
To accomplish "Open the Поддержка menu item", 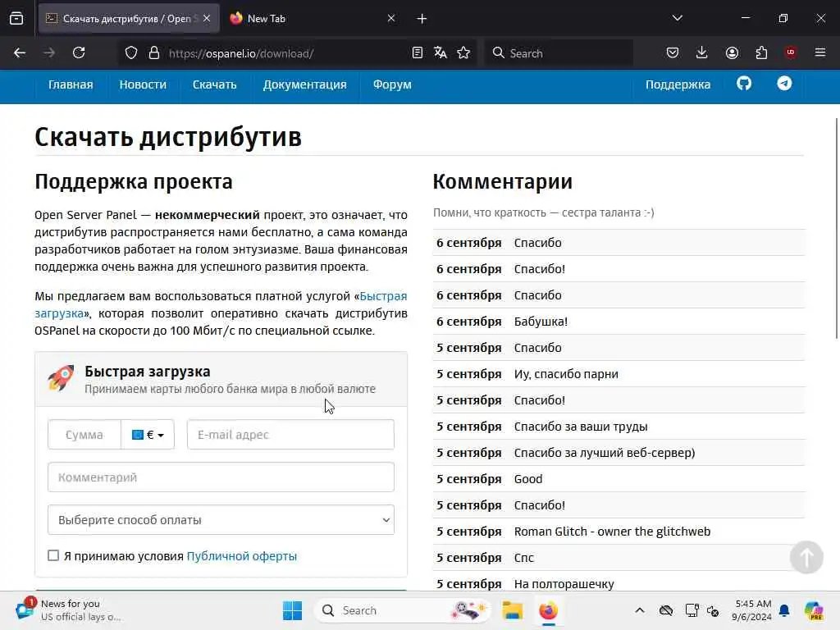I will click(678, 84).
